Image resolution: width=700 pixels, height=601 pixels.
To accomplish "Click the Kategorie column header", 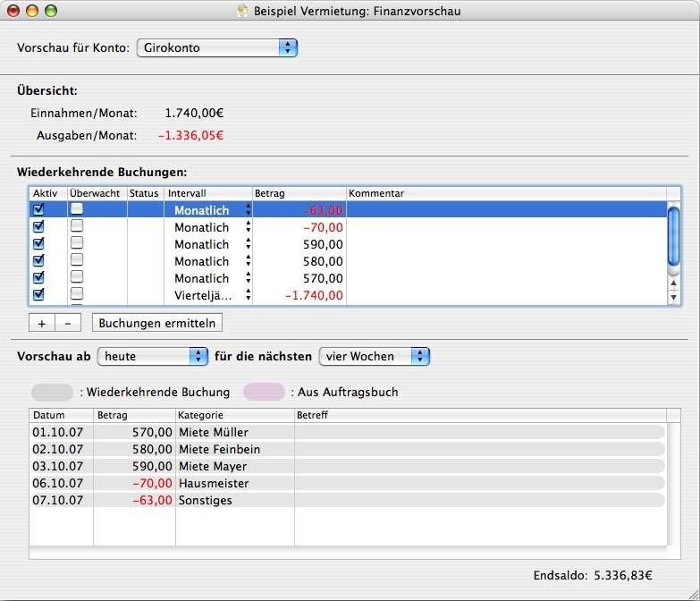I will [234, 415].
